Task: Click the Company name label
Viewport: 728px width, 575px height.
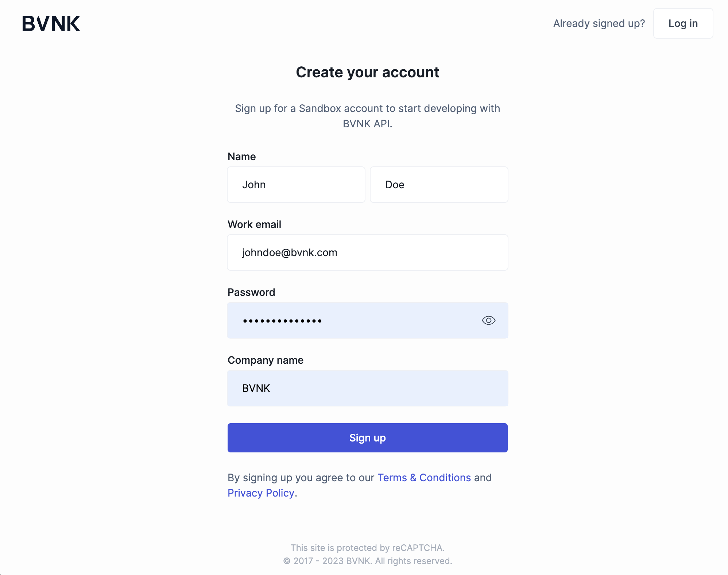Action: click(266, 360)
